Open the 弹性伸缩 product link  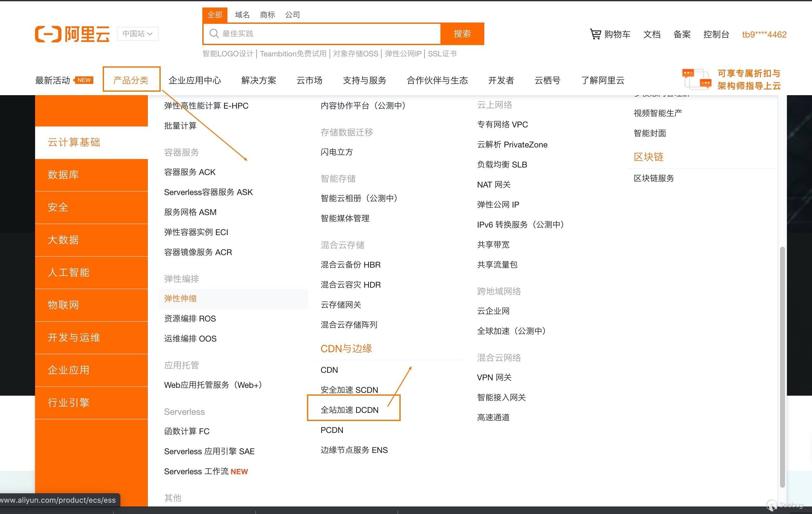pyautogui.click(x=180, y=299)
